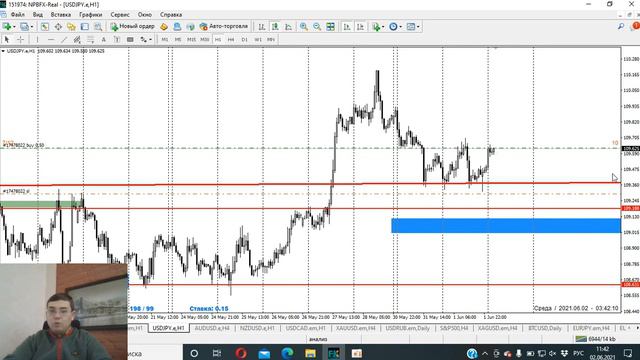Screen dimensions: 640x360
Task: Switch to the H4 timeframe
Action: point(231,40)
